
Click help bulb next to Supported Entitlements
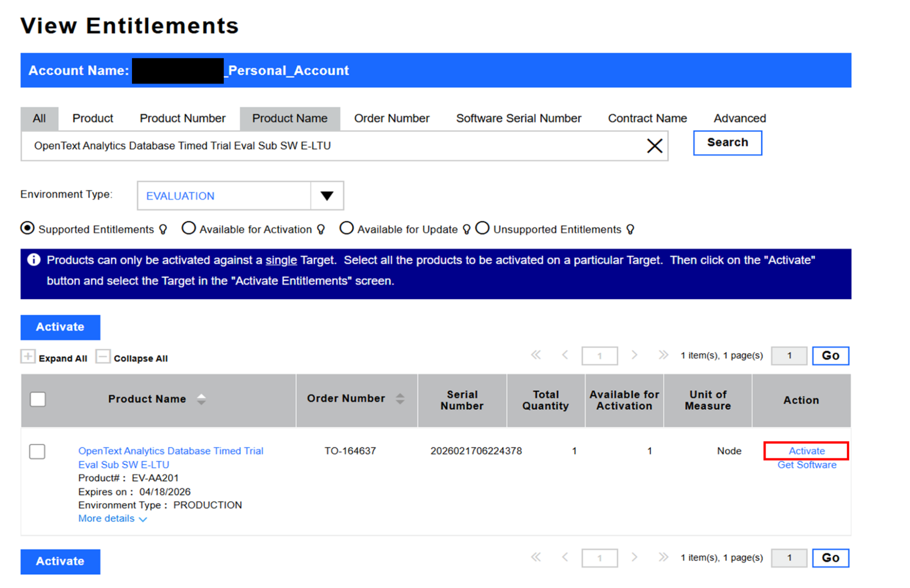click(x=163, y=229)
